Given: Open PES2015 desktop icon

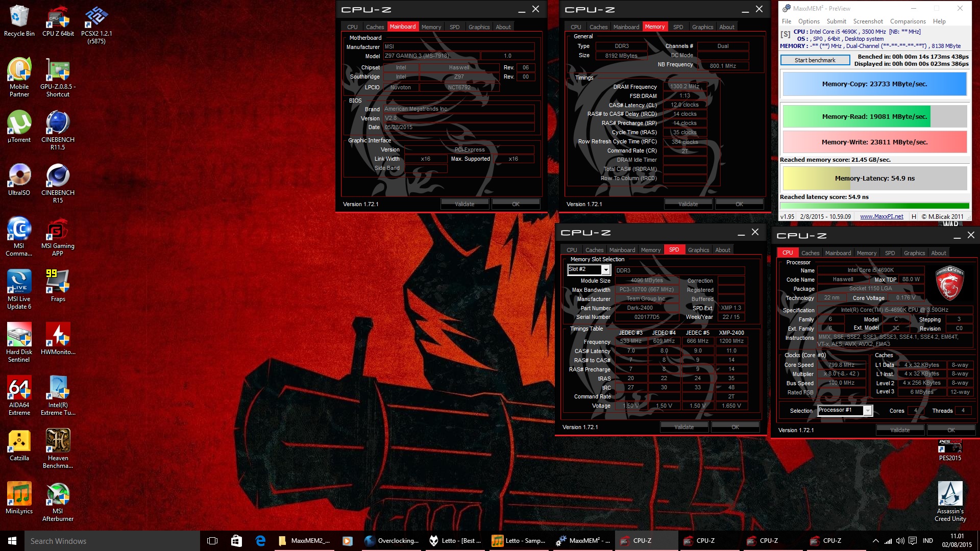Looking at the screenshot, I should pos(950,450).
